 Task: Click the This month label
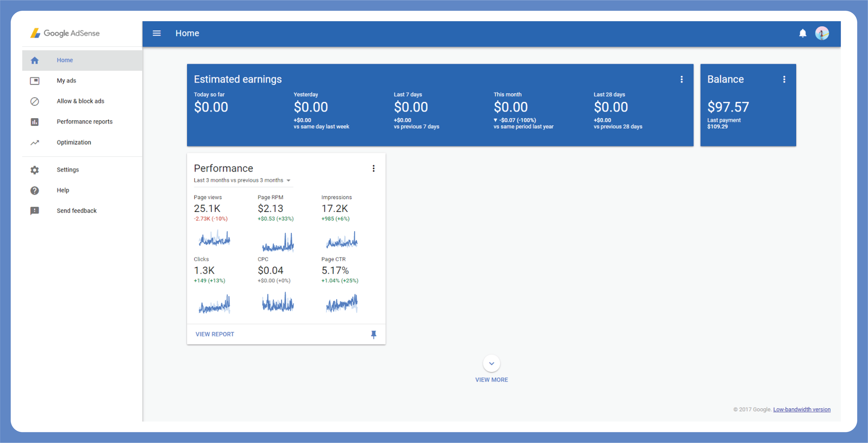point(507,94)
